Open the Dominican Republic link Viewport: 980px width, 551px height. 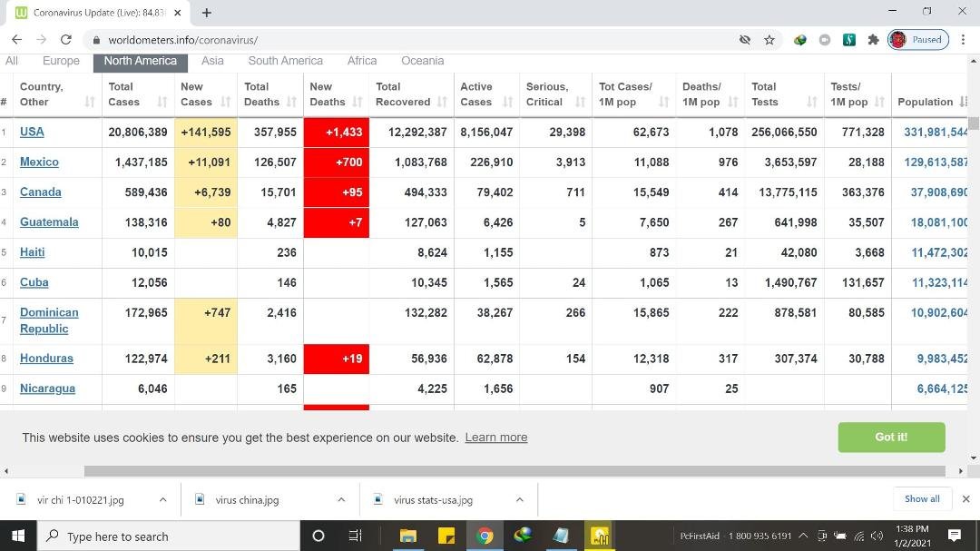(x=49, y=320)
